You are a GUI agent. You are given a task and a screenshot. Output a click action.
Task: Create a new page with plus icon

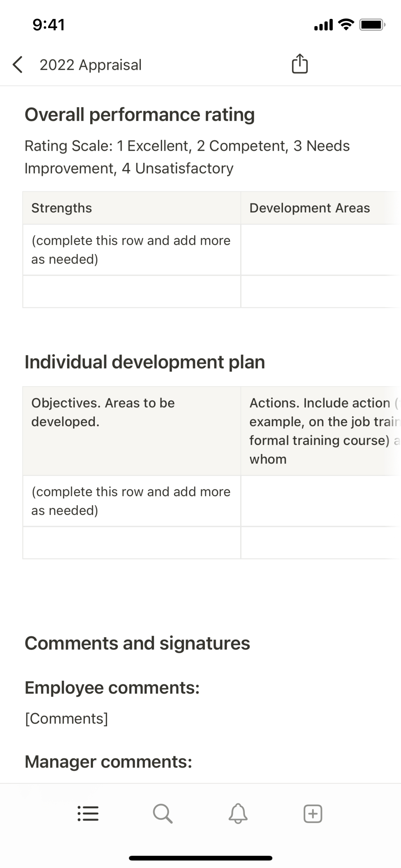tap(313, 813)
